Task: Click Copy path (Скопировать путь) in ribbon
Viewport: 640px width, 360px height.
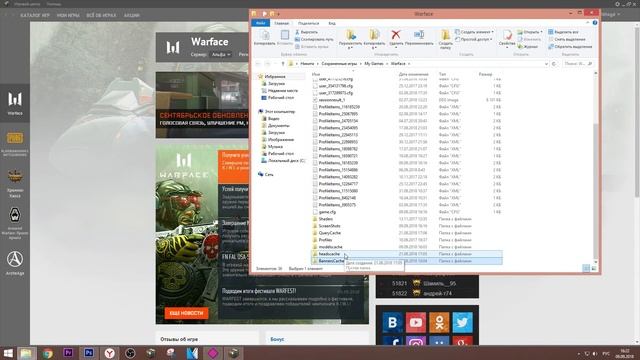Action: (x=314, y=39)
